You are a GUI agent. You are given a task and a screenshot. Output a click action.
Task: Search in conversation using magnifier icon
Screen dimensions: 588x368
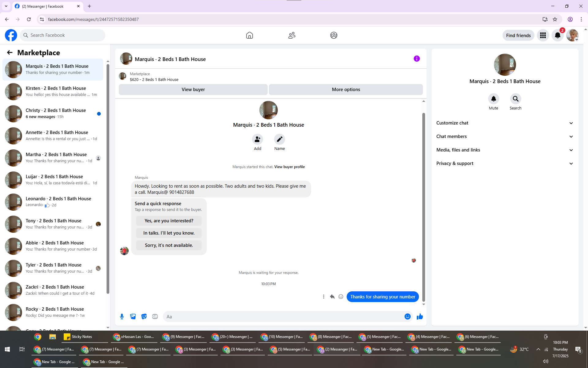(x=516, y=99)
